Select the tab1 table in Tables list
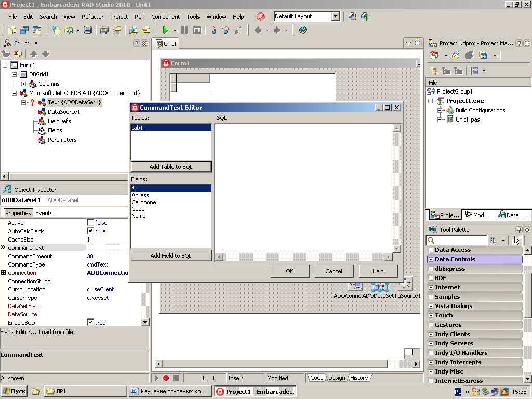 171,128
